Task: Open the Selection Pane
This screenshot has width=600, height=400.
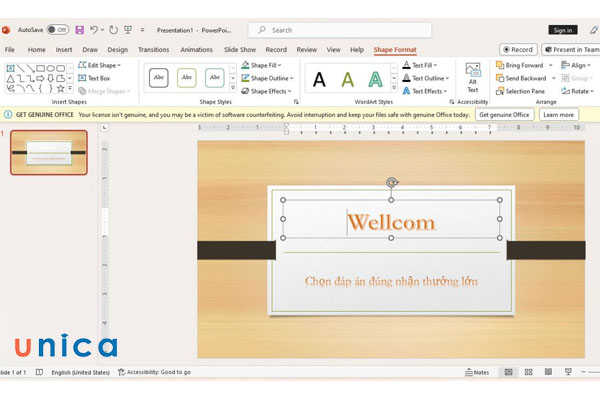Action: 520,91
